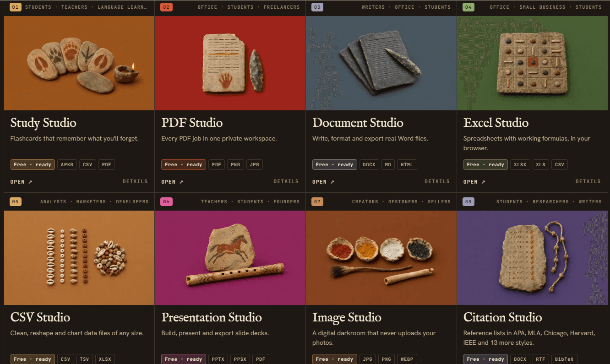
Task: Click the Excel Studio title
Action: pos(496,123)
